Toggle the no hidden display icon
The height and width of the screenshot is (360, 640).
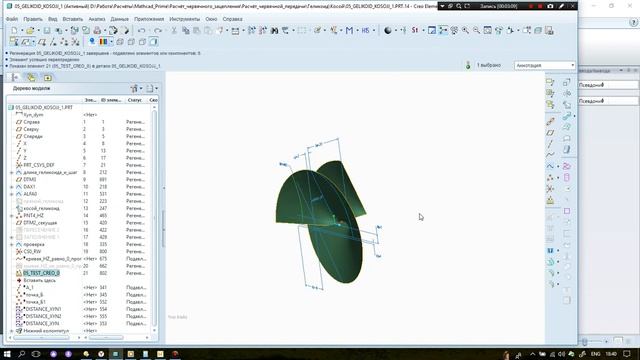click(x=142, y=42)
